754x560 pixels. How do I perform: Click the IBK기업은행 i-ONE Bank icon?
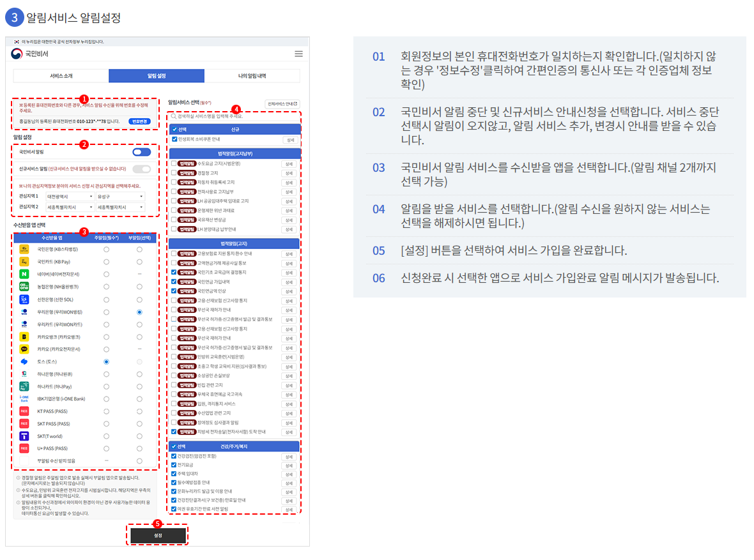[x=24, y=398]
